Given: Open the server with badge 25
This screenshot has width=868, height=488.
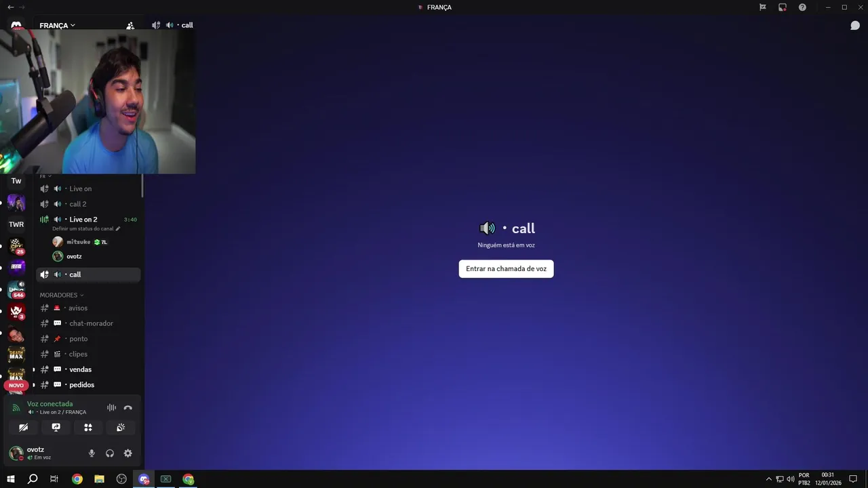Looking at the screenshot, I should 16,247.
